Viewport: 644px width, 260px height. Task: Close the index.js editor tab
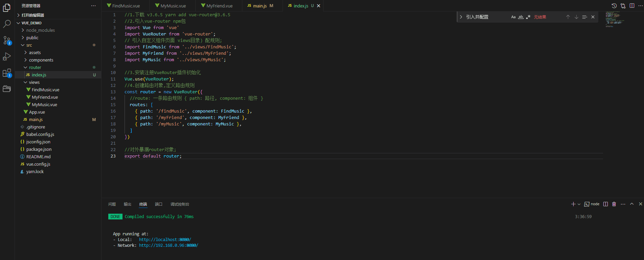318,6
